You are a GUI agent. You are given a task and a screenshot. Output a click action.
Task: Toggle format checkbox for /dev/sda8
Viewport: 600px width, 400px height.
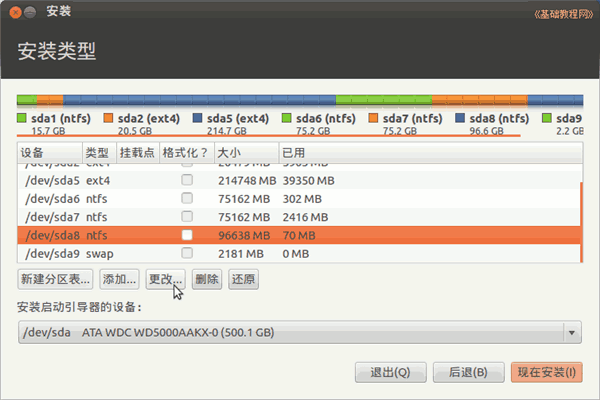click(187, 235)
